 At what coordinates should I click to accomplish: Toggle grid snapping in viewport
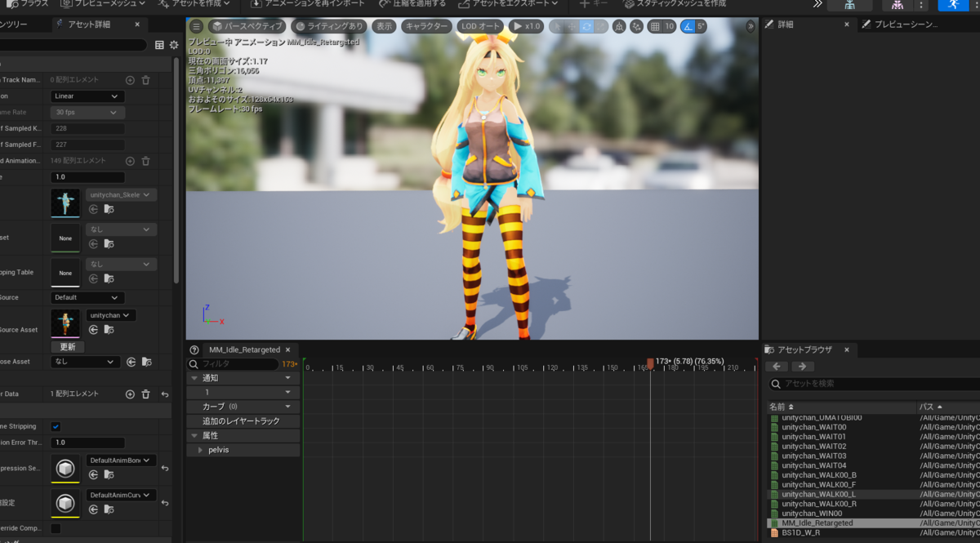[x=655, y=26]
